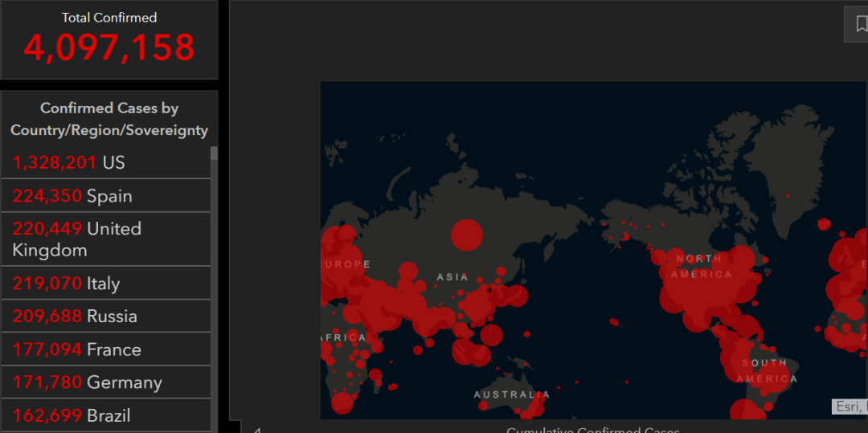
Task: Click the AUSTRALIA map label
Action: pos(512,395)
